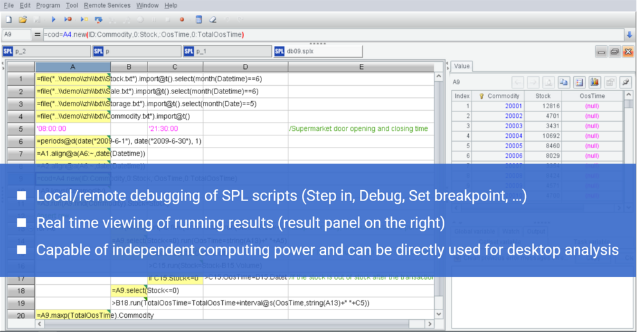Click the Open folder toolbar icon

(23, 19)
